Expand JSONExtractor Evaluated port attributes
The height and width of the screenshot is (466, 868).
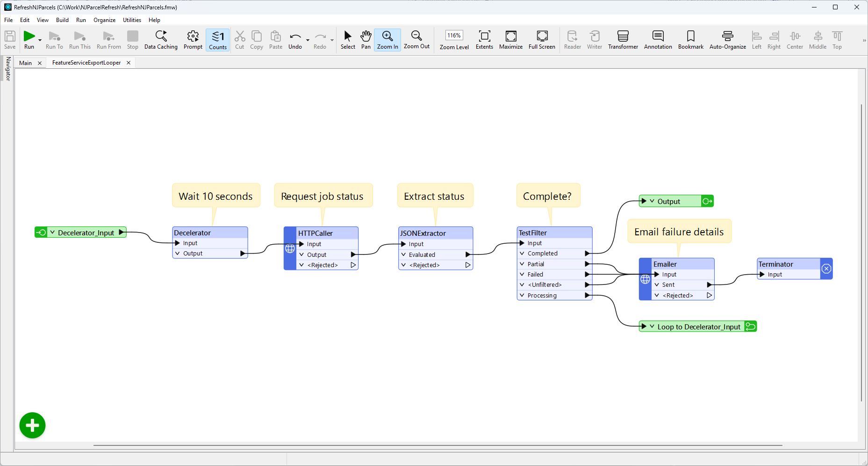403,255
